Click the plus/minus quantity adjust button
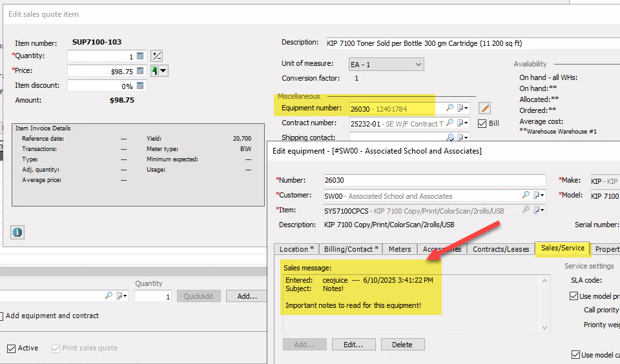This screenshot has height=364, width=620. 156,56
